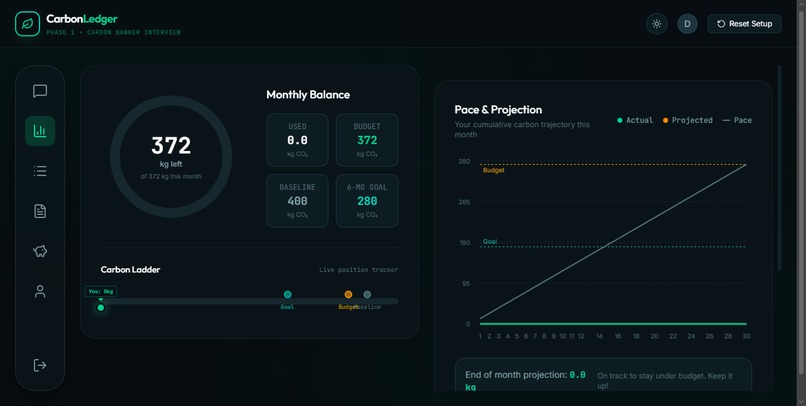This screenshot has height=406, width=806.
Task: Click the CarbonLedger leaf logo icon
Action: pyautogui.click(x=27, y=24)
